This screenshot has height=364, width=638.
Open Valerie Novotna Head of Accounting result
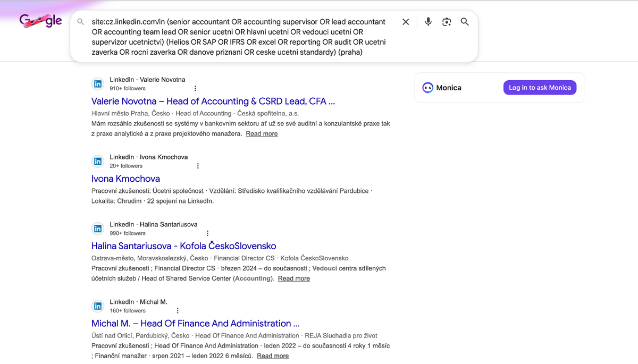tap(213, 101)
